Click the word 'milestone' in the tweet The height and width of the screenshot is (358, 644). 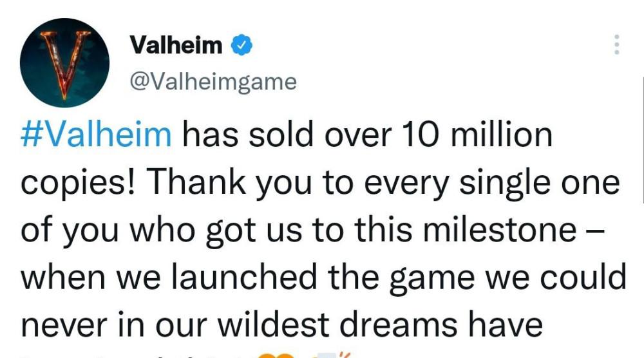point(500,229)
